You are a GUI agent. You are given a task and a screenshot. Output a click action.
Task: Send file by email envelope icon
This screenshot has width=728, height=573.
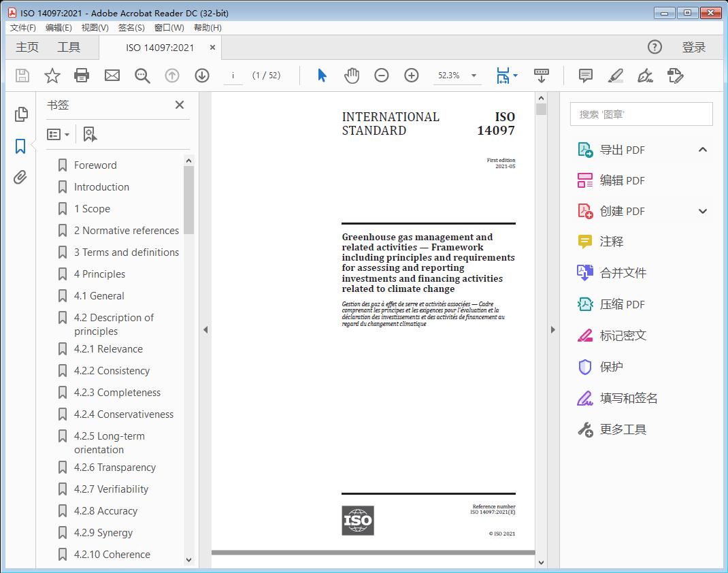(112, 76)
